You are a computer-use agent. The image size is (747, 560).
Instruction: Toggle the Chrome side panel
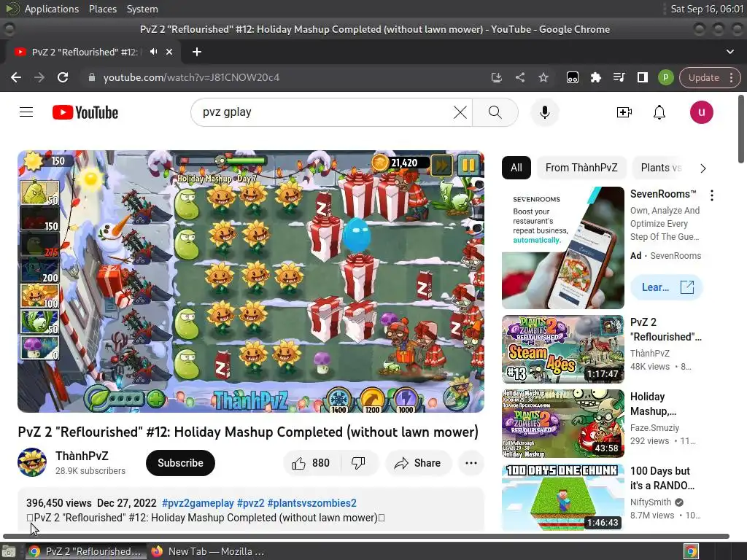pyautogui.click(x=642, y=77)
